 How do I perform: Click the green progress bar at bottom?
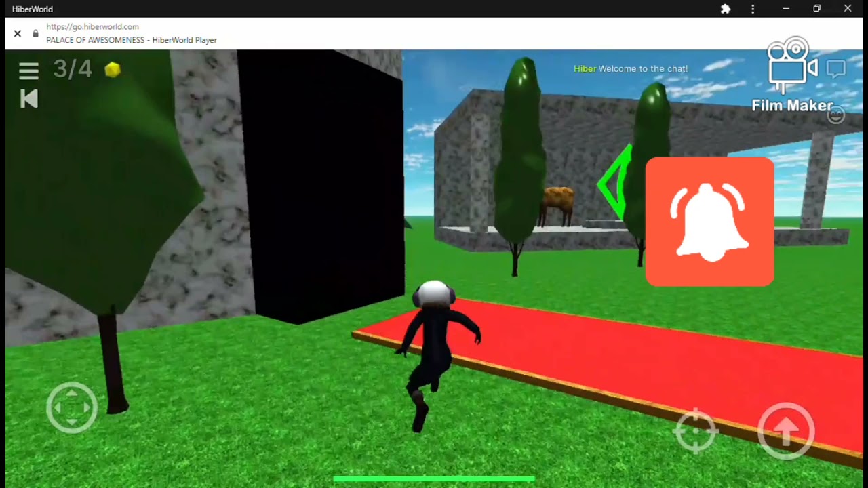[434, 479]
